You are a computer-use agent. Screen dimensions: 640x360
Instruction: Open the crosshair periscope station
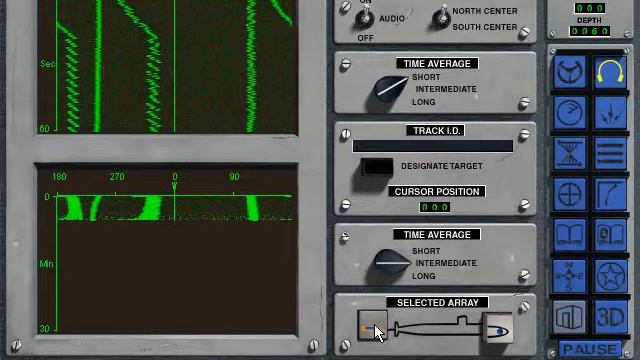coord(570,194)
